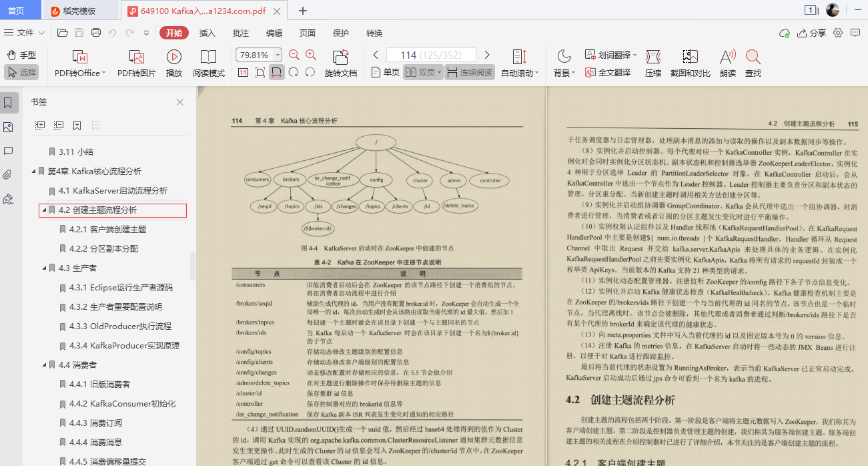Collapse the 4.2 创建主题流程分析 node

click(x=45, y=210)
